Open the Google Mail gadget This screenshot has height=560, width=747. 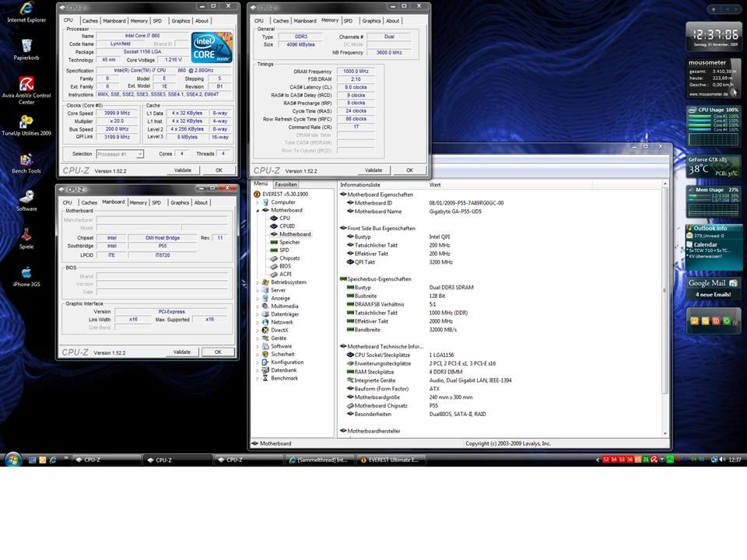(714, 288)
